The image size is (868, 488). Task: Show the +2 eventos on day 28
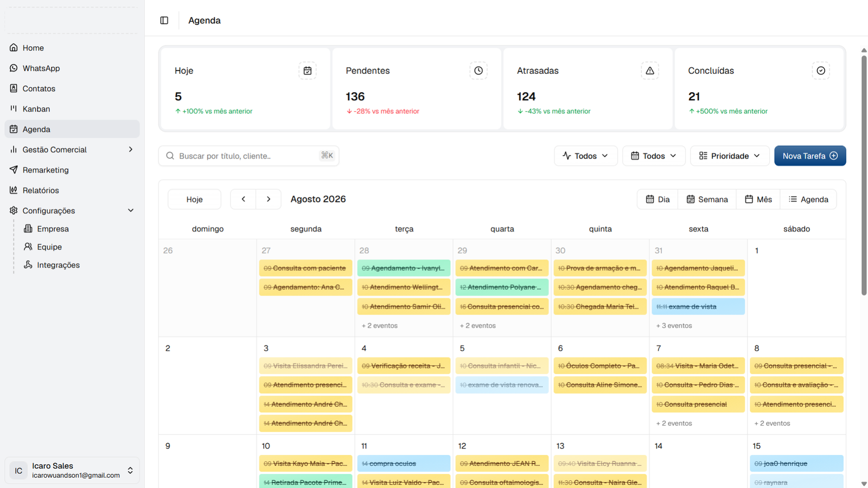pyautogui.click(x=380, y=326)
